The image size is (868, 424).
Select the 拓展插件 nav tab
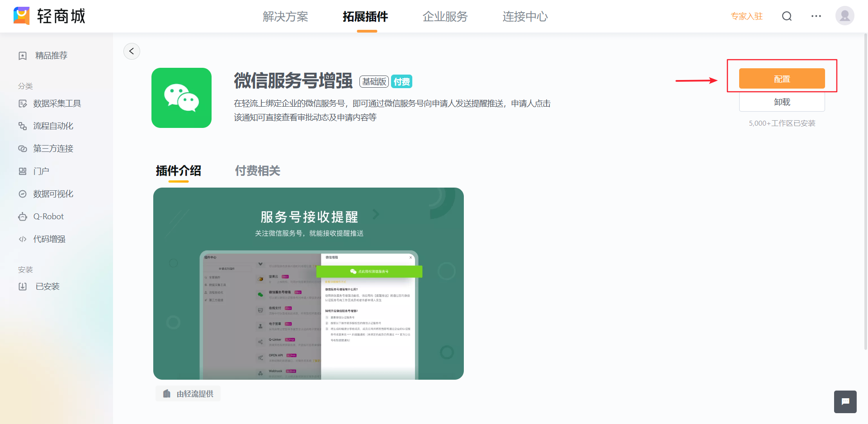tap(365, 17)
